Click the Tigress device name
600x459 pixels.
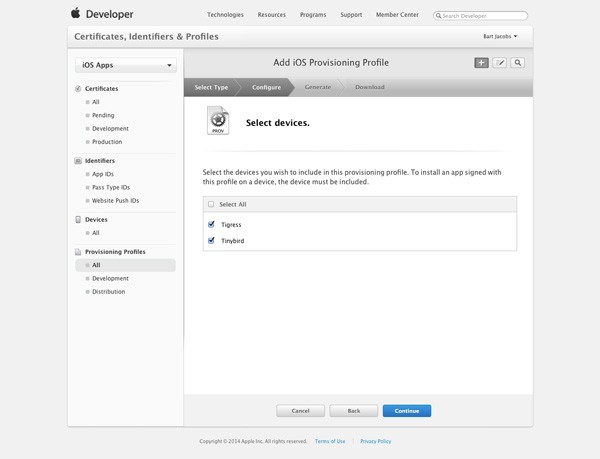point(231,225)
